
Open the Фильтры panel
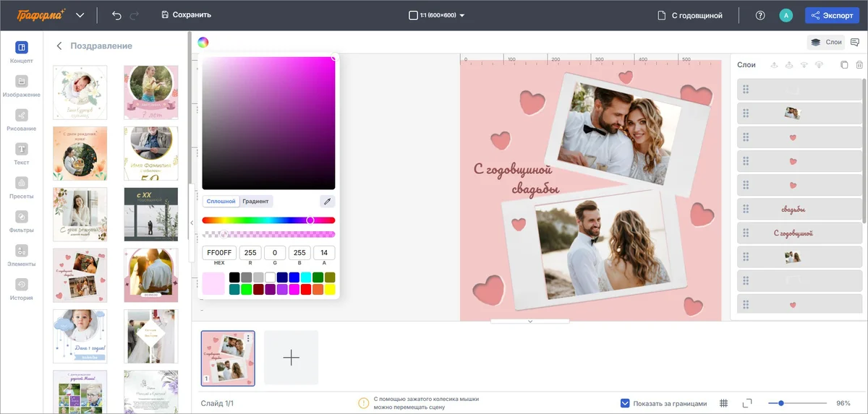pyautogui.click(x=22, y=222)
